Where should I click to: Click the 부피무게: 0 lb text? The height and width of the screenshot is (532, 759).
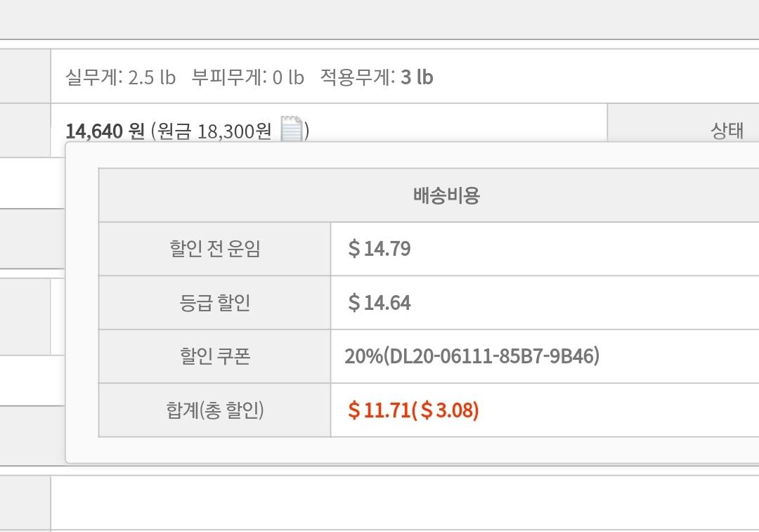coord(247,77)
